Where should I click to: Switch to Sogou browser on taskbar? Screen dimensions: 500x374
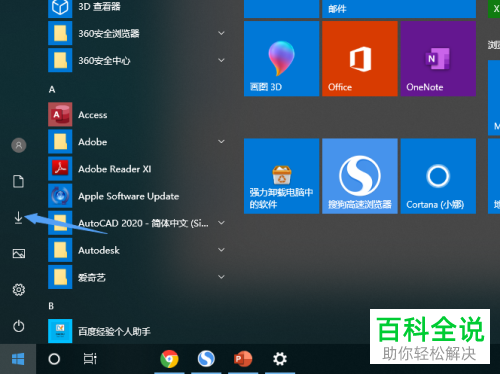tap(206, 359)
